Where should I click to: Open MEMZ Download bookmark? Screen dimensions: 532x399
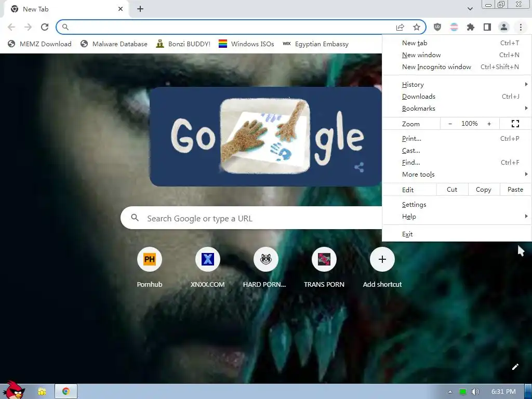pos(39,44)
